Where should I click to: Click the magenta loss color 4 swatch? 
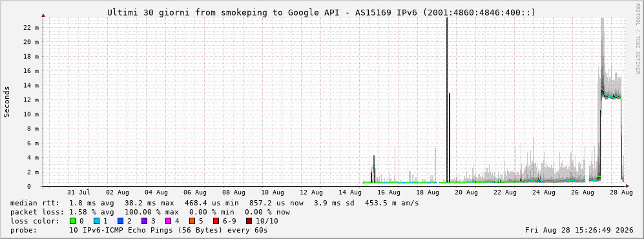(168, 221)
